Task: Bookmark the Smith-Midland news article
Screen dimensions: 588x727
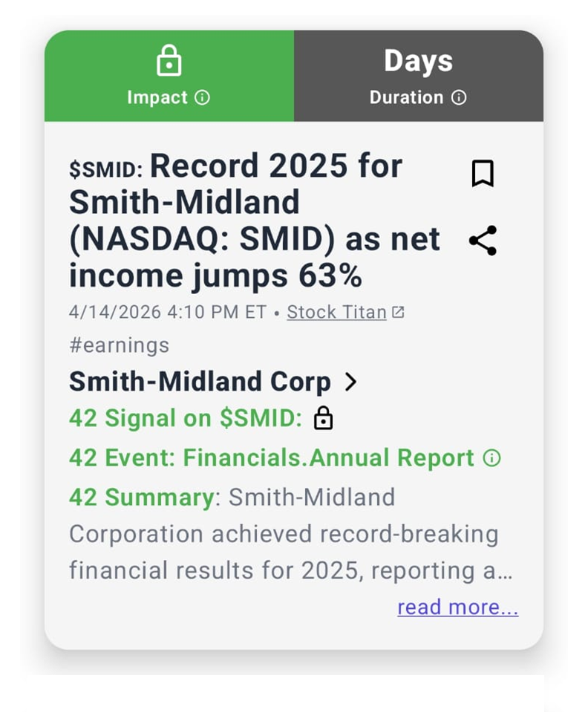Action: (x=483, y=173)
